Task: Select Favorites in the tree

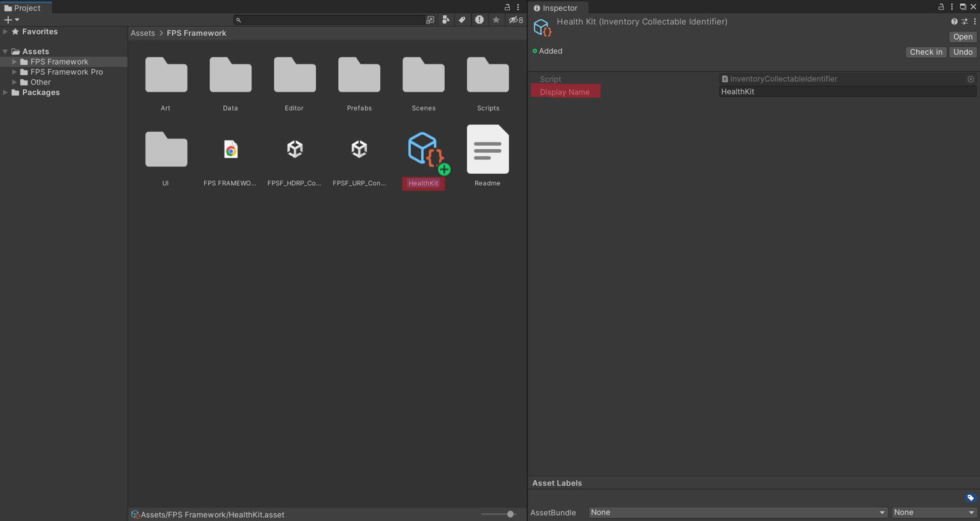Action: coord(40,31)
